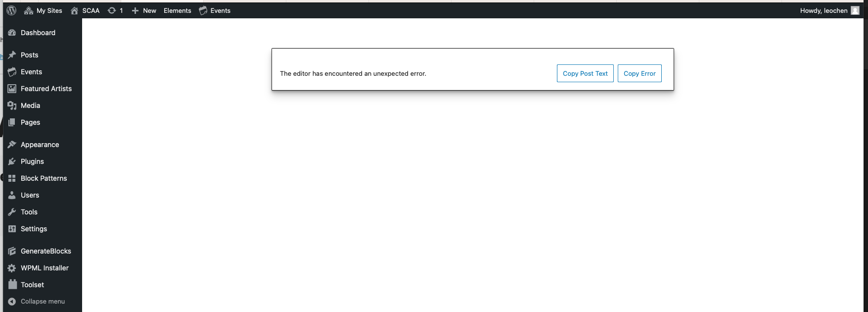
Task: Open the Media menu item
Action: tap(30, 105)
